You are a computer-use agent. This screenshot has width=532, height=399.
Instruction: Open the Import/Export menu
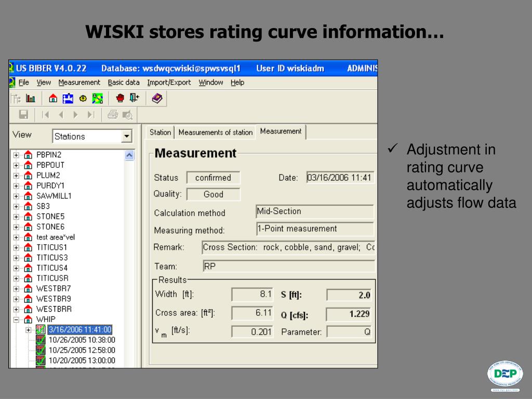169,83
